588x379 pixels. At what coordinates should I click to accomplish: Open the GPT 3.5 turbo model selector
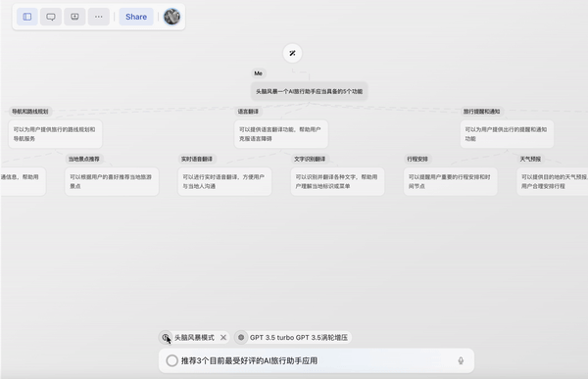click(x=293, y=338)
